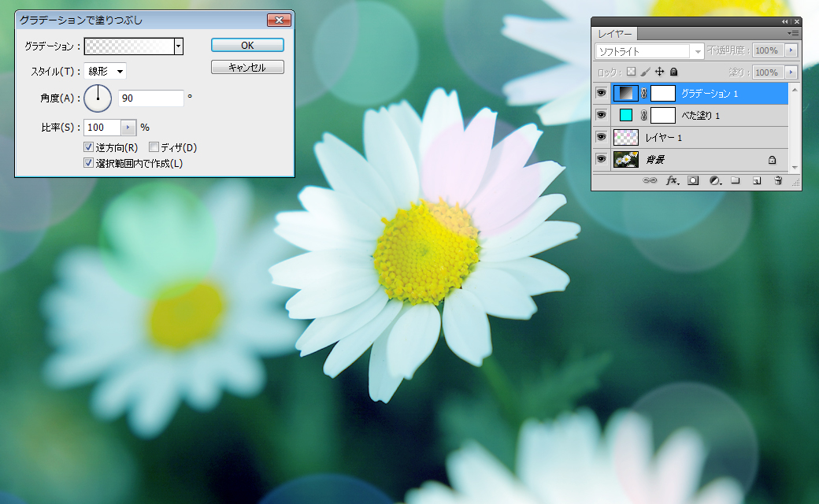Enable the ディザ(D) checkbox
This screenshot has height=504, width=819.
pyautogui.click(x=154, y=147)
